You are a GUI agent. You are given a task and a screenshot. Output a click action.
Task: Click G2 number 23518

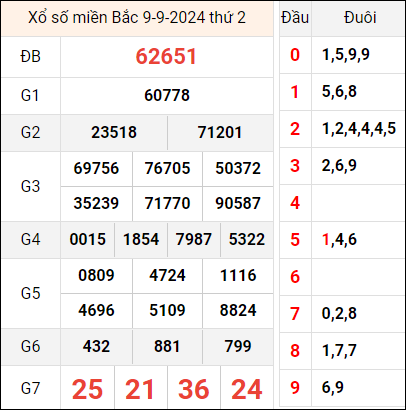tap(114, 132)
